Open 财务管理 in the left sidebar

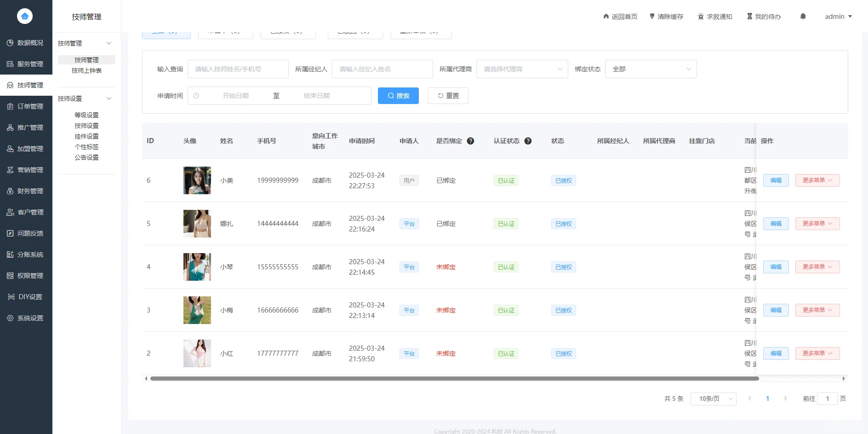point(26,191)
